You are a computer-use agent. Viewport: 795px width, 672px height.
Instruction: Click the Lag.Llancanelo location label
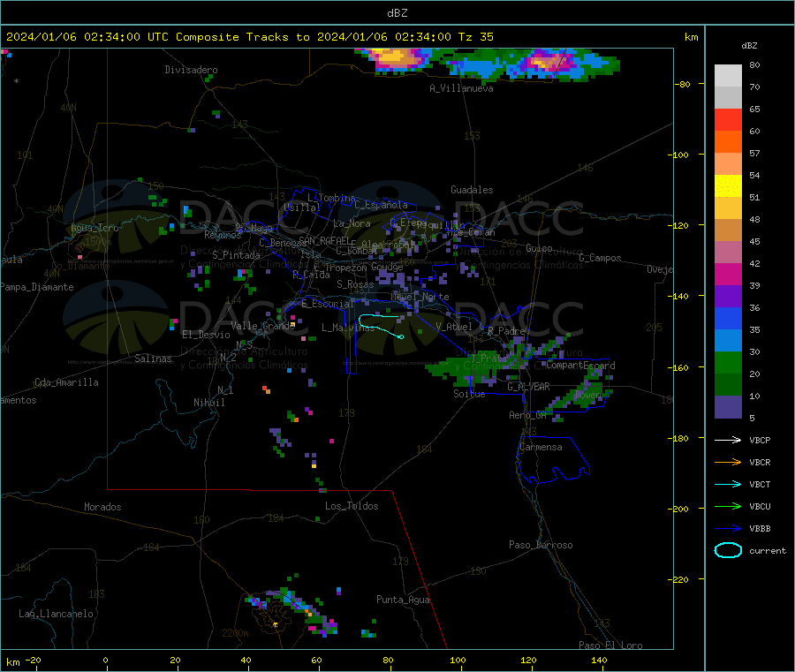pos(57,614)
